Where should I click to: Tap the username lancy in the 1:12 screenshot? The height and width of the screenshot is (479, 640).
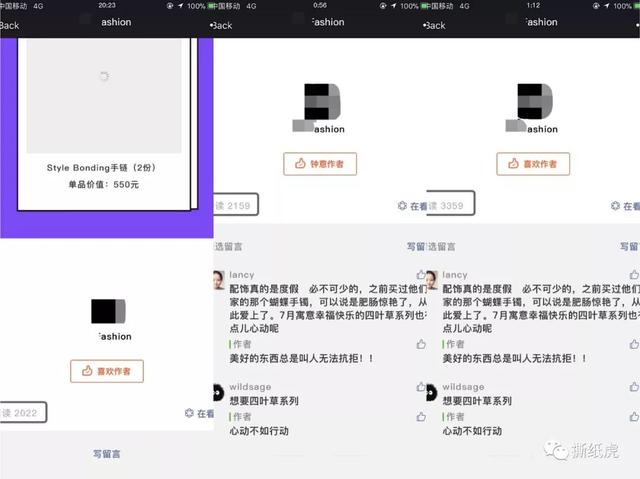455,275
